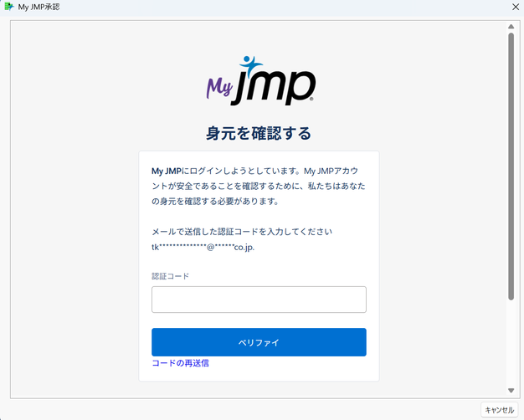Click the My JMP承認 window title

coord(39,7)
